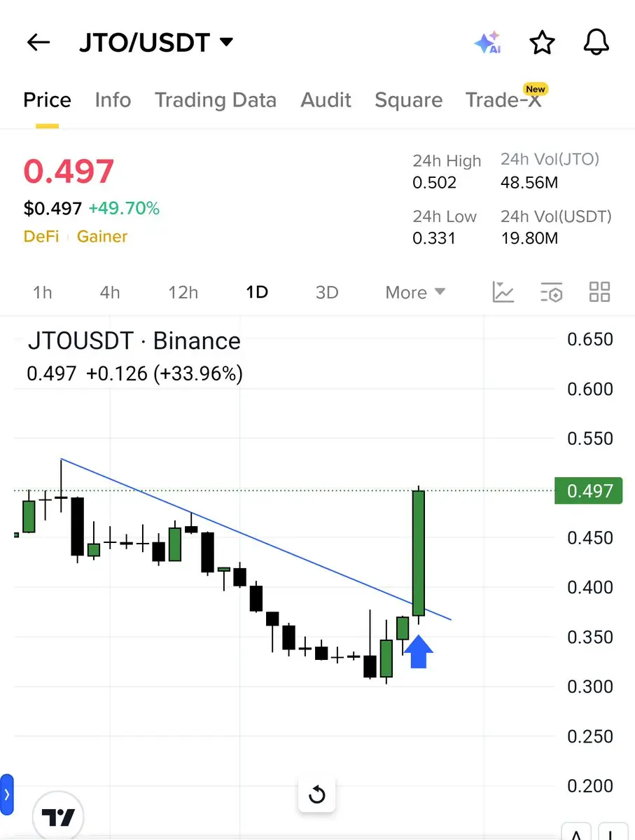Screen dimensions: 635x840
Task: Expand the blue side panel chevron
Action: click(6, 794)
